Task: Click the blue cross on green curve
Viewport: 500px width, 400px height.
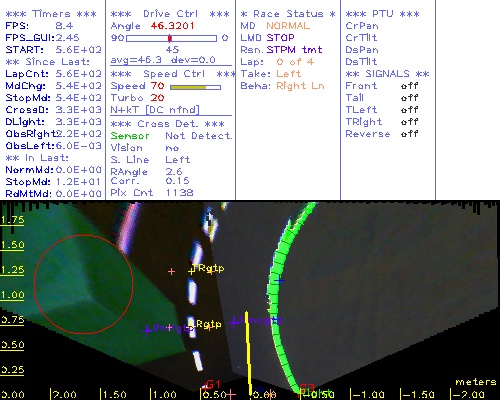Action: (279, 281)
